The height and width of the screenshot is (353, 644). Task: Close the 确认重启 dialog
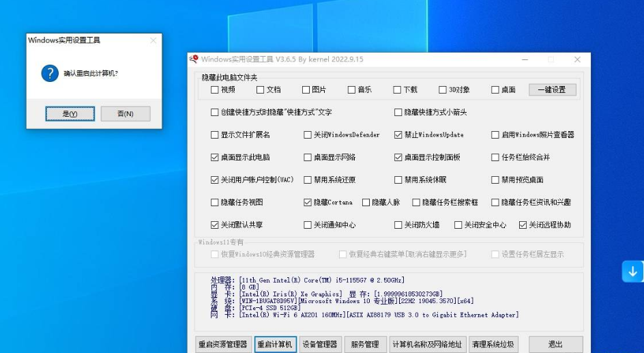click(x=153, y=40)
